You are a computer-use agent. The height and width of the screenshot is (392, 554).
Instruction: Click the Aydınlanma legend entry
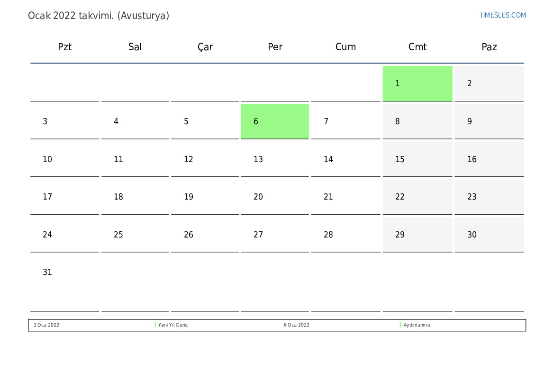tap(417, 325)
